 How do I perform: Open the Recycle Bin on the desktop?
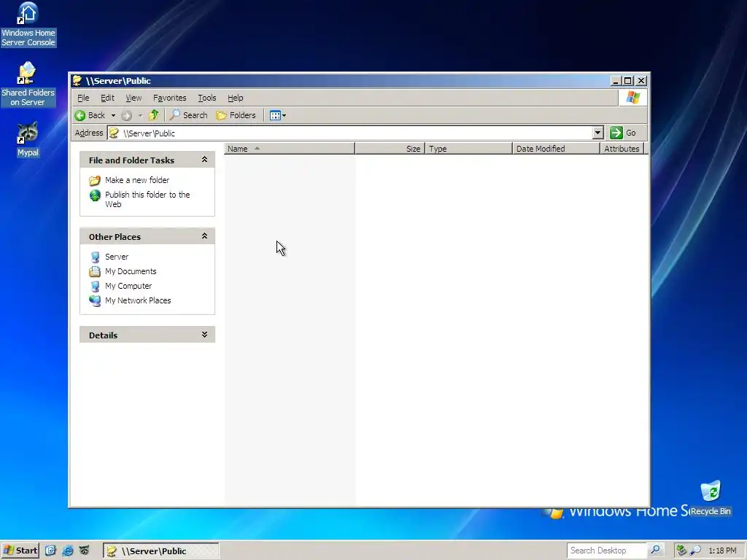click(711, 498)
